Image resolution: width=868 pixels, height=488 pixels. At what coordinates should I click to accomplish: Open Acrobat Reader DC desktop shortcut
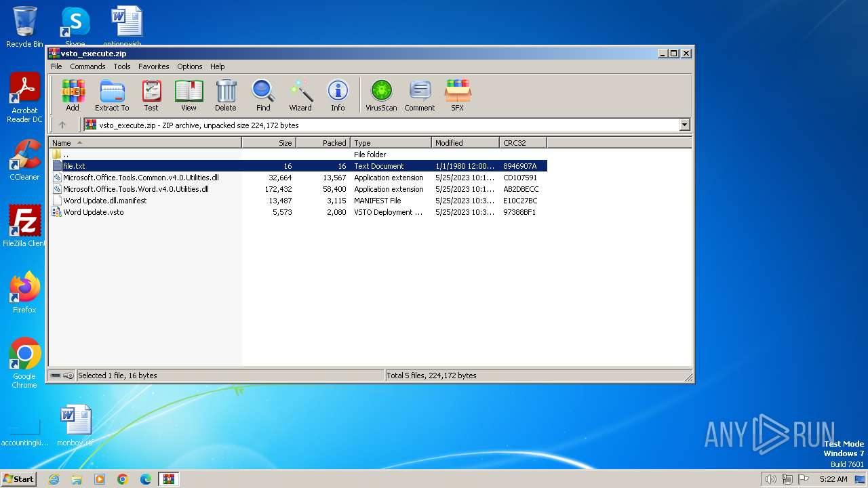24,98
